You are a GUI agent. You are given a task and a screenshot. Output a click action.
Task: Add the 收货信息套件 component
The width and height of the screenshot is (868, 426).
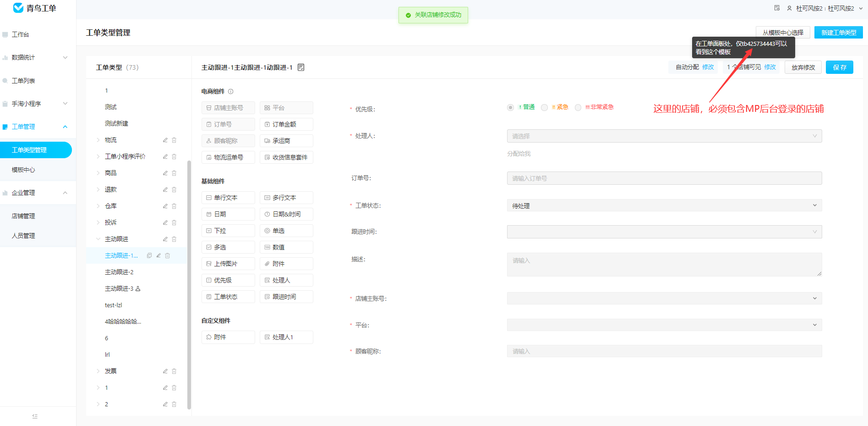coord(286,157)
